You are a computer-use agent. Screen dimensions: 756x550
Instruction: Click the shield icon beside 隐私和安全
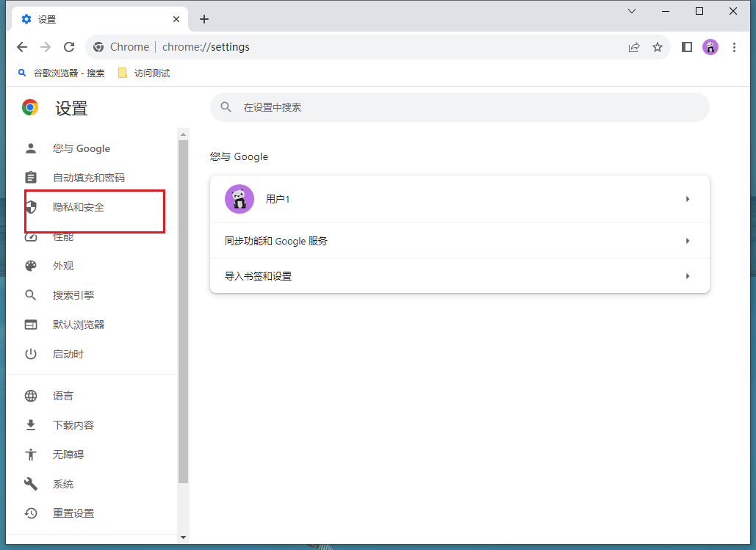point(31,207)
